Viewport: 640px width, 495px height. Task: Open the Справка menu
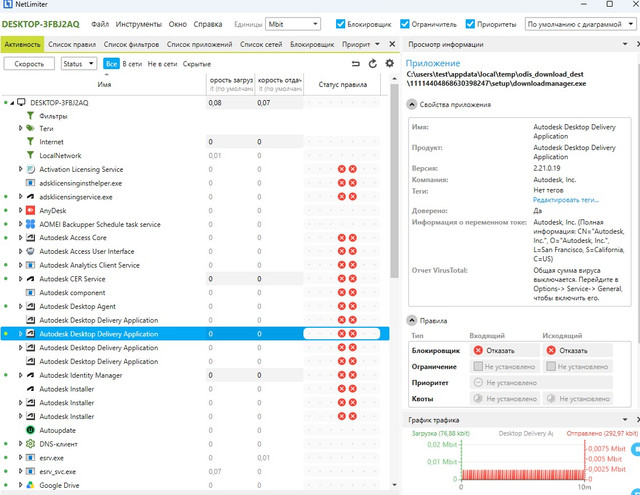coord(208,24)
